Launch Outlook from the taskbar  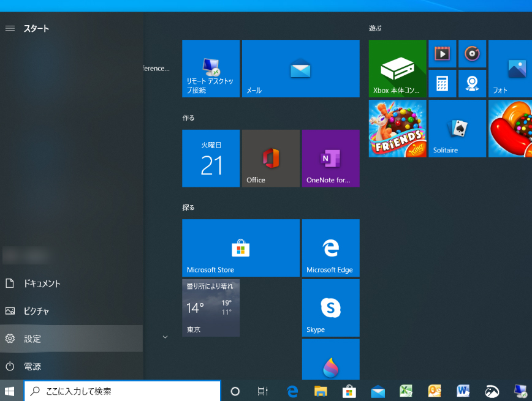(x=435, y=391)
